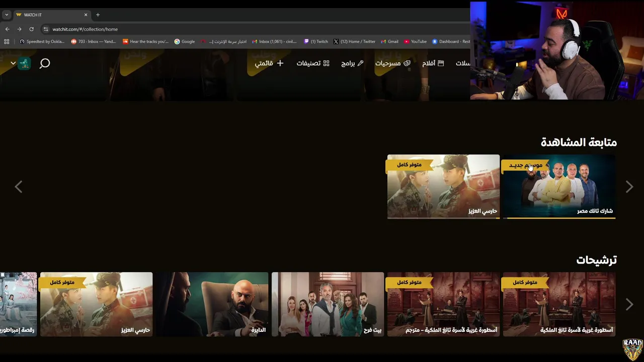
Task: Open the profile avatar menu
Action: point(25,63)
